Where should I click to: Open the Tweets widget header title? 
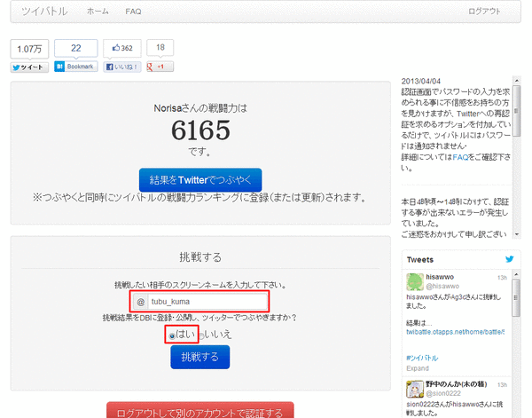[420, 260]
